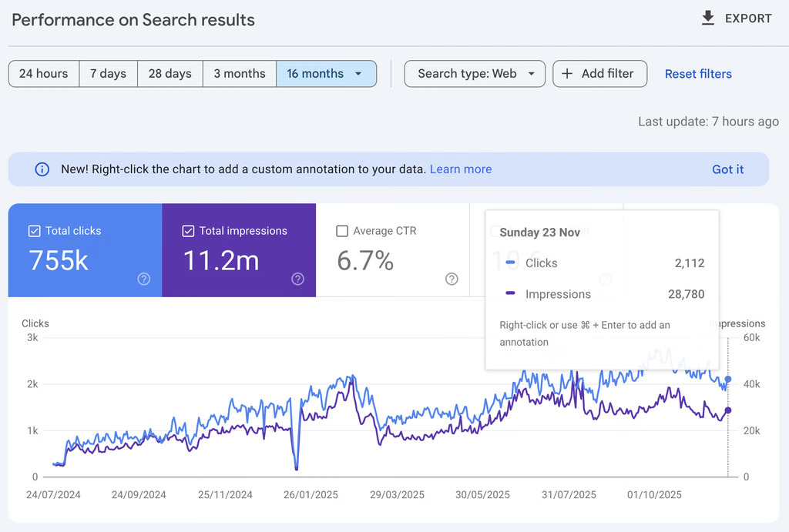Expand the 16 months date range dropdown arrow
Screen dimensions: 789x532
point(358,74)
